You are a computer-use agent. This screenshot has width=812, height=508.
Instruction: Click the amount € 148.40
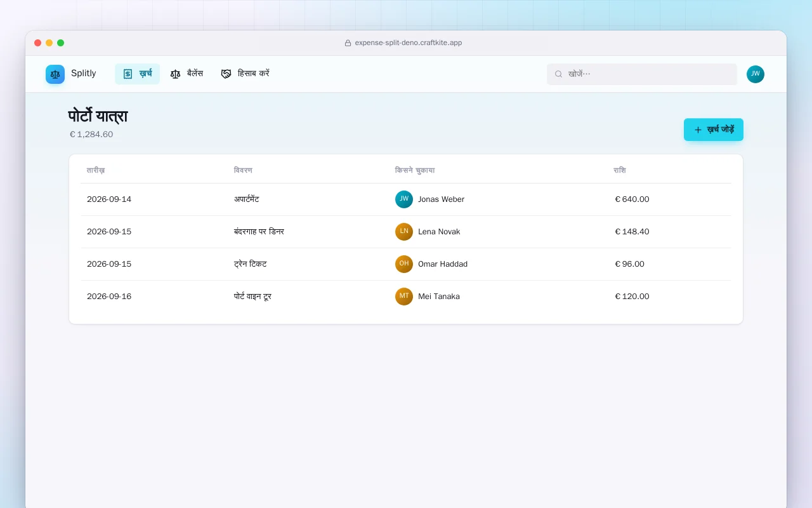point(632,232)
